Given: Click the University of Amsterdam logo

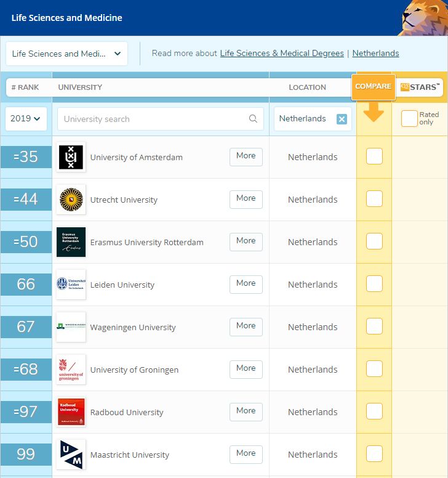Looking at the screenshot, I should (71, 157).
